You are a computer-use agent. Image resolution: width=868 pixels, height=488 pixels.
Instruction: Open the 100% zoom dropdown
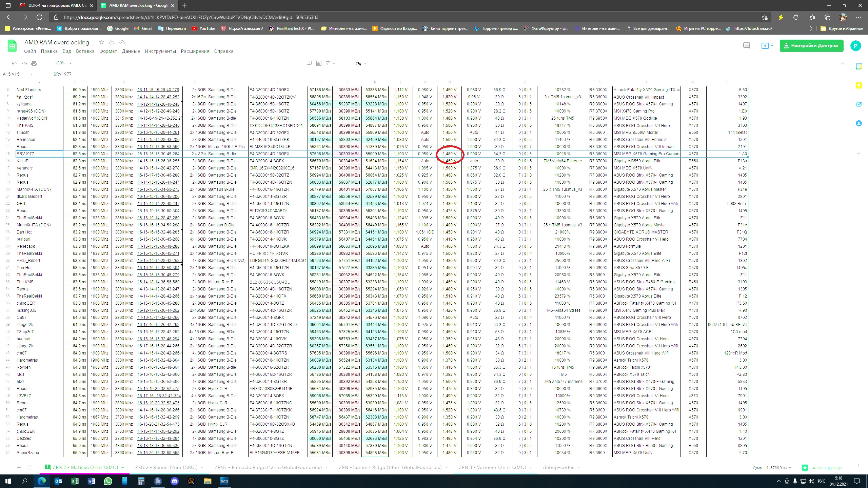[63, 63]
